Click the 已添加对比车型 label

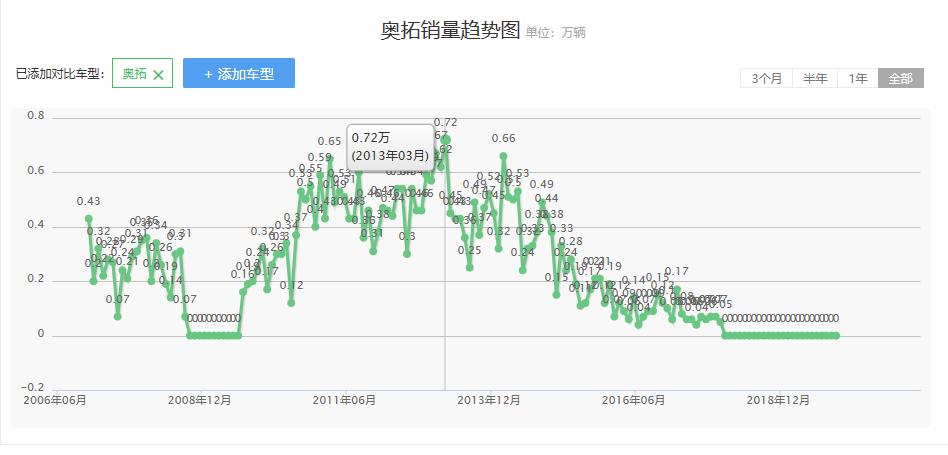pyautogui.click(x=60, y=74)
